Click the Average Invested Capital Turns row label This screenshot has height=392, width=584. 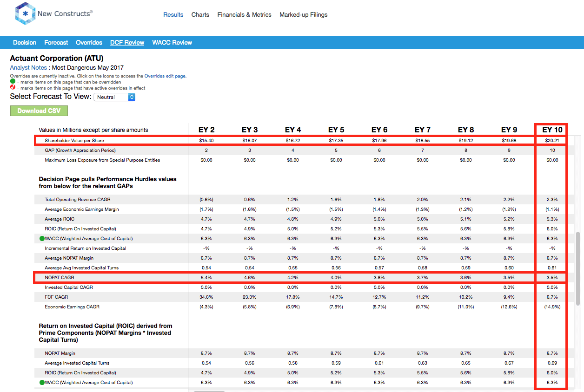click(77, 363)
